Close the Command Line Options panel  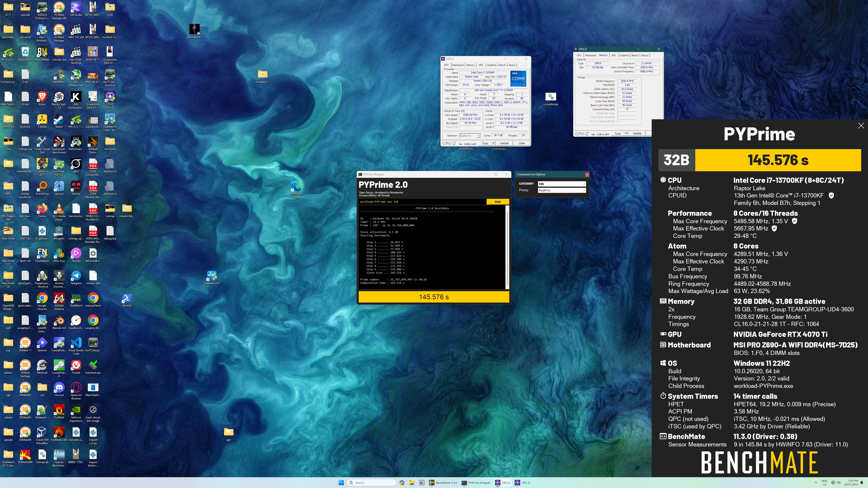click(x=587, y=174)
